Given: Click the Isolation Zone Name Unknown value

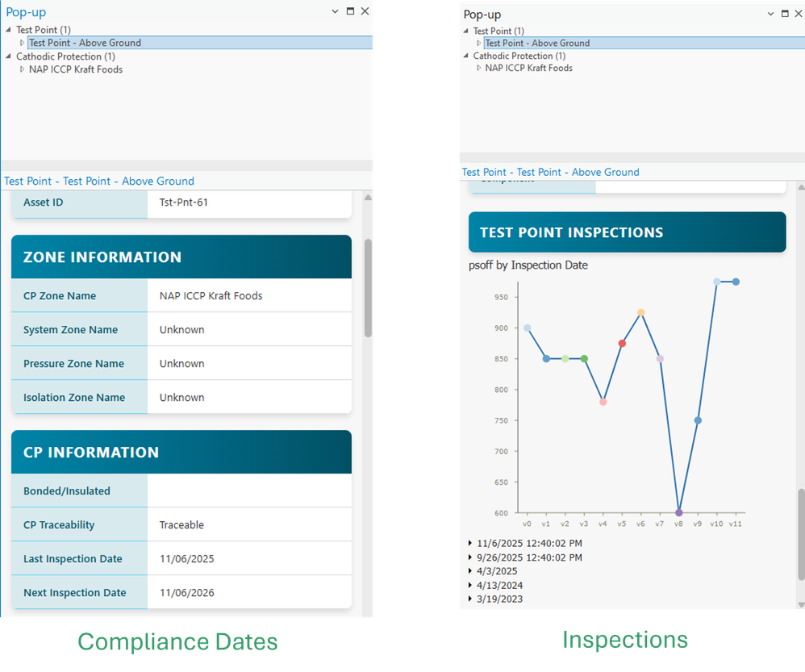Looking at the screenshot, I should click(x=181, y=398).
